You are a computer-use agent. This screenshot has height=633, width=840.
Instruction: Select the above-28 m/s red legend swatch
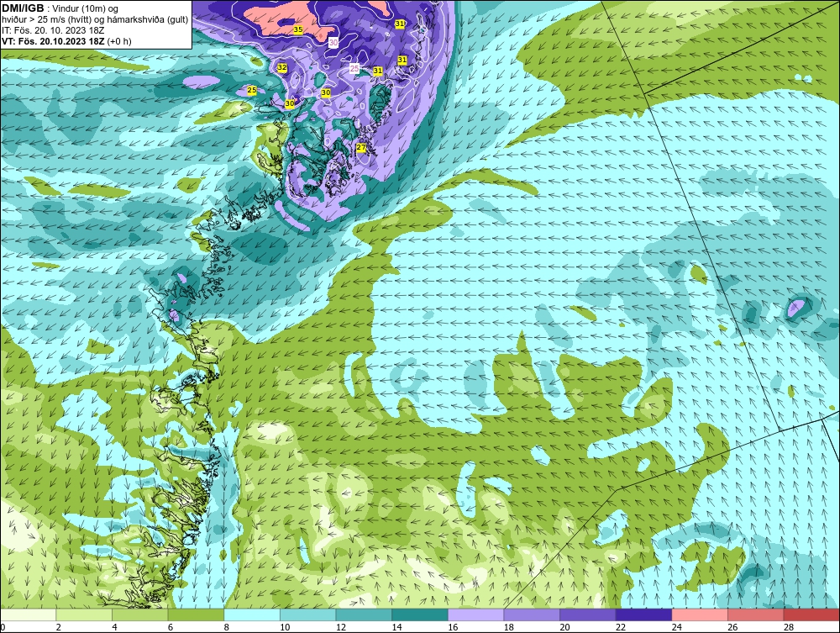[811, 615]
